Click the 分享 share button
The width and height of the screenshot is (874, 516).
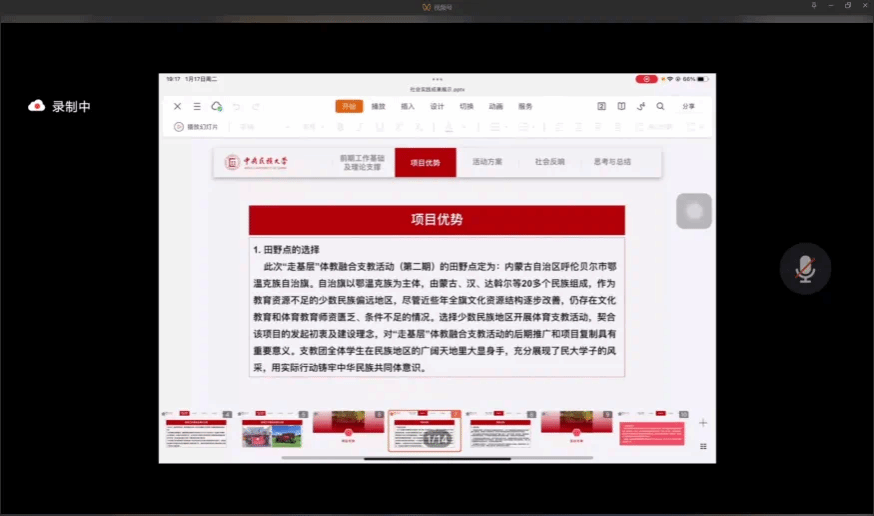pyautogui.click(x=688, y=106)
